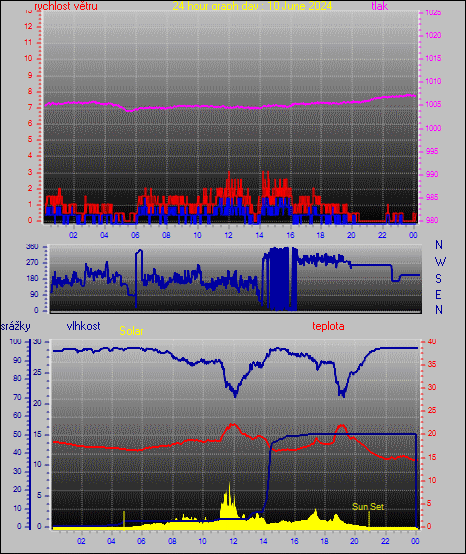Click the "Sun Set" marker label
The width and height of the screenshot is (466, 554).
tap(368, 506)
